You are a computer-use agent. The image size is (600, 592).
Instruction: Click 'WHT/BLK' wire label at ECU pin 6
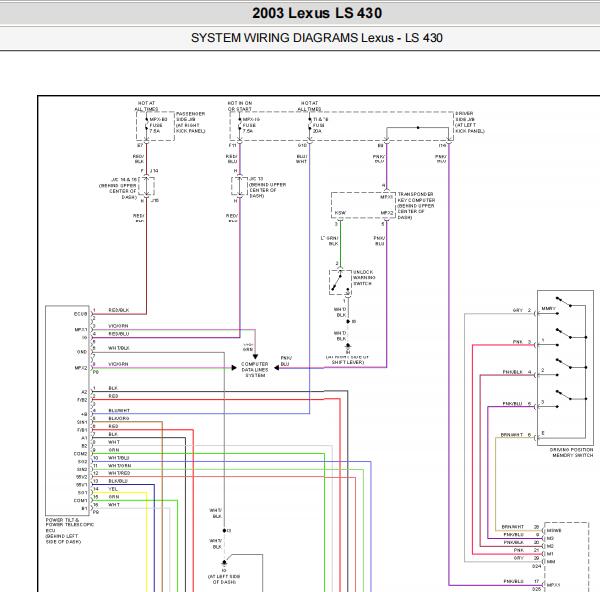(x=119, y=348)
